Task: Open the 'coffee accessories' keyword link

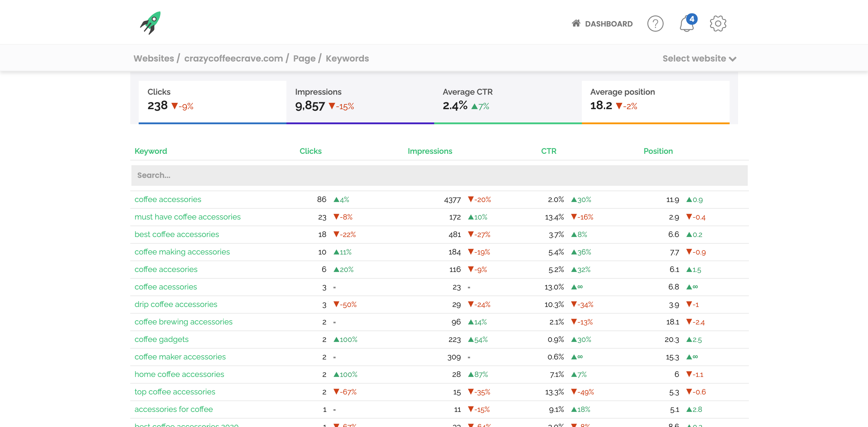Action: pos(168,200)
